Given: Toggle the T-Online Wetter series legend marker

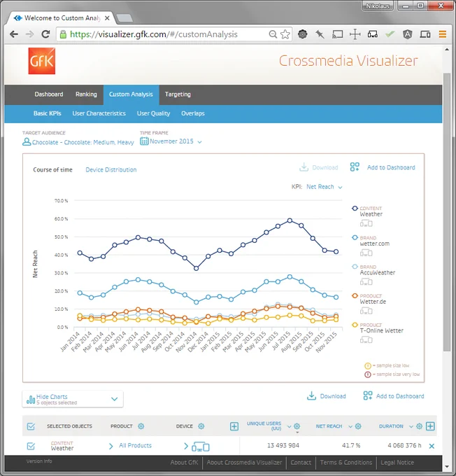Looking at the screenshot, I should click(355, 325).
